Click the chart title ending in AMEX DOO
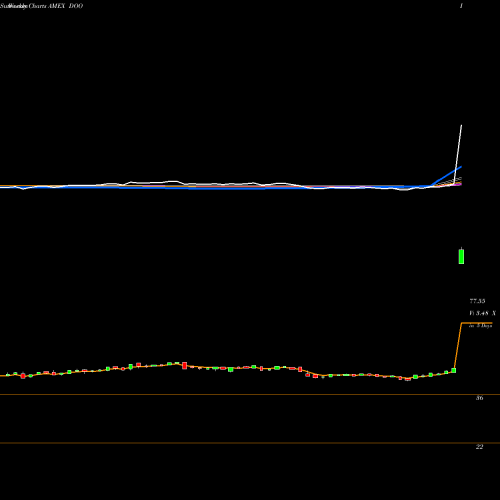Viewport: 500px width, 500px height. pyautogui.click(x=42, y=6)
